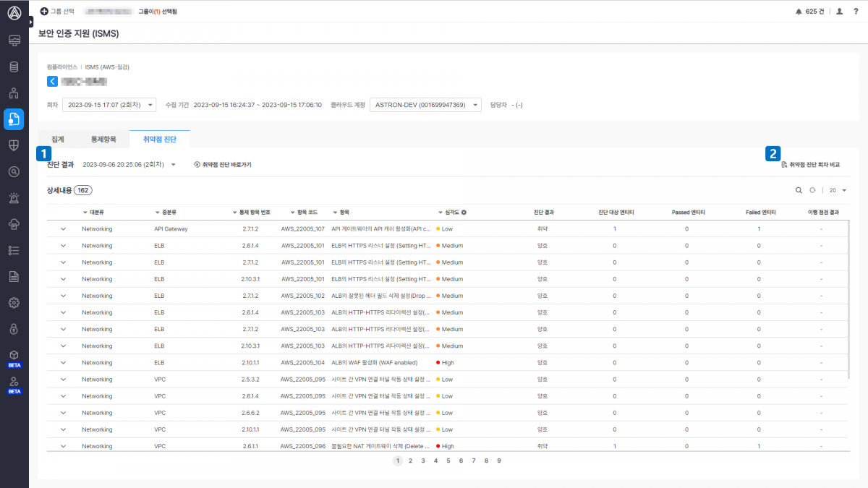The image size is (868, 488).
Task: Filter the 대분류 column header
Action: (x=85, y=213)
